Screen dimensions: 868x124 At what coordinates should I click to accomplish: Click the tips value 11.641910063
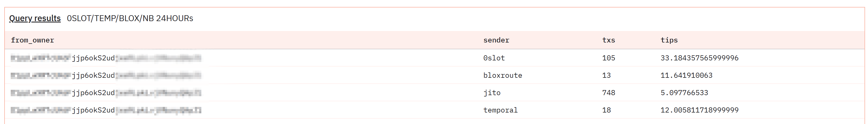(x=686, y=76)
